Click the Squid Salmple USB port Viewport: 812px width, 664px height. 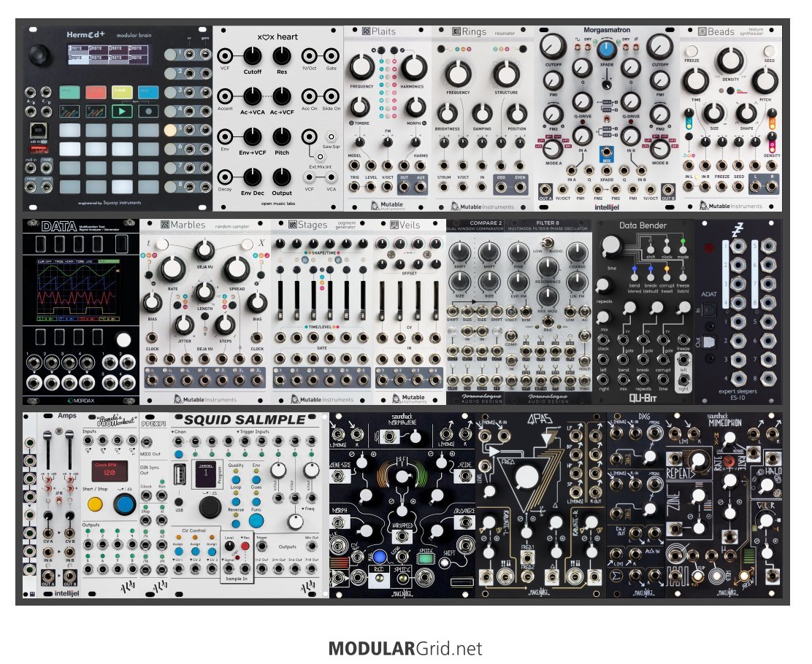(180, 474)
